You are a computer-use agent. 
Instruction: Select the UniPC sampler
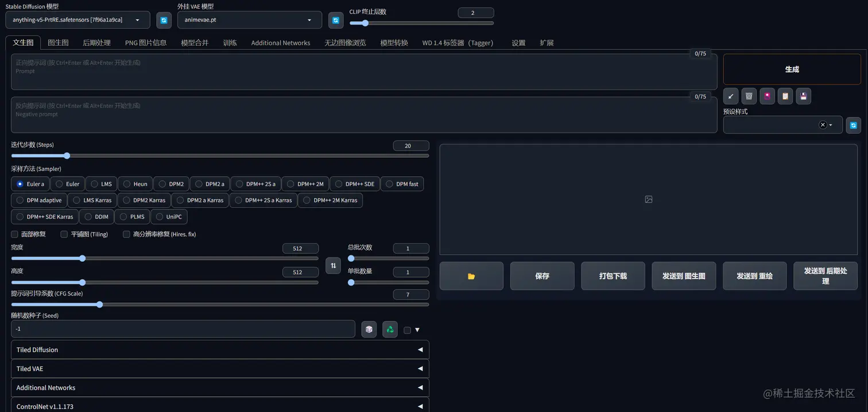[169, 216]
